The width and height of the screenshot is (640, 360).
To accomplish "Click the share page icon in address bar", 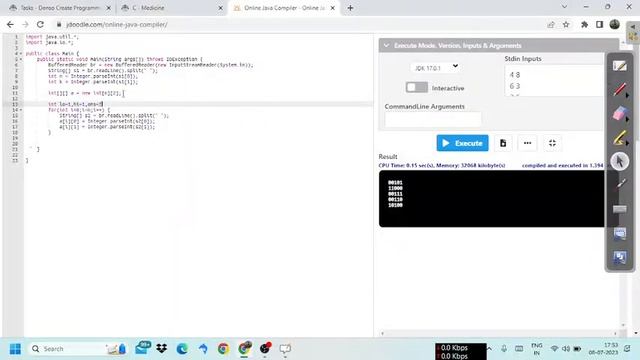I will coord(551,24).
